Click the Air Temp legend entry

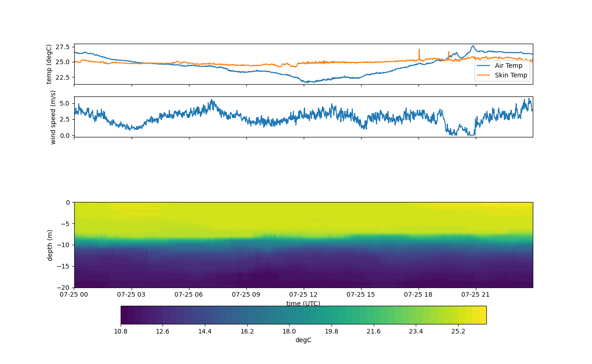tap(508, 66)
